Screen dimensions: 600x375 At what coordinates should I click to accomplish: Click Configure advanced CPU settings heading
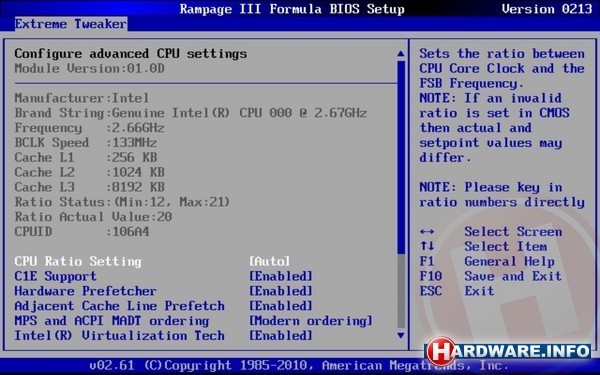(x=130, y=54)
